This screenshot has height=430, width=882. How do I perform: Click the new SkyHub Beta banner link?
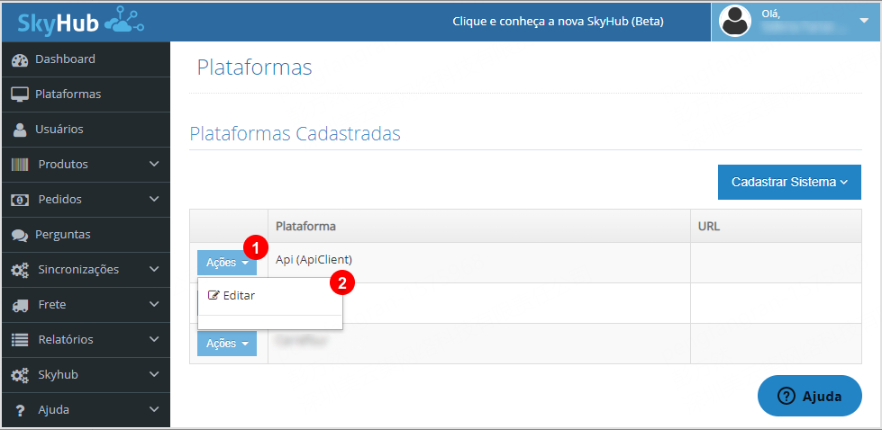[558, 22]
